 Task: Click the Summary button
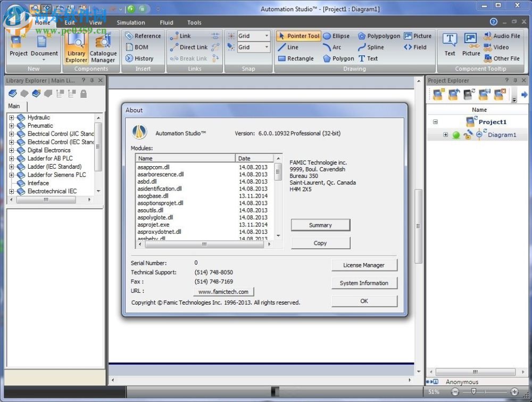point(320,225)
